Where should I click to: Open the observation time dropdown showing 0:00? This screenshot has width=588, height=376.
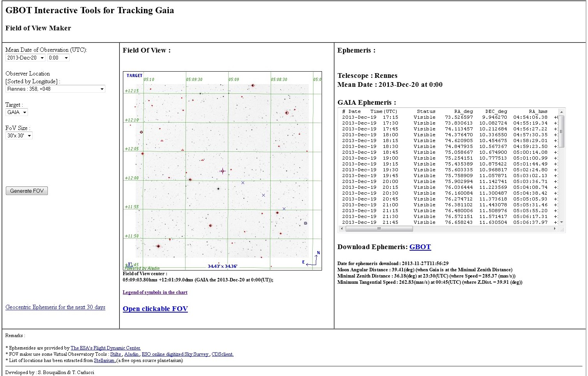point(58,58)
